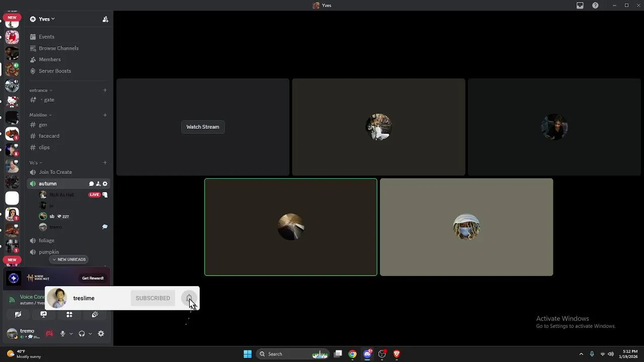Open the gen text channel

click(x=69, y=125)
